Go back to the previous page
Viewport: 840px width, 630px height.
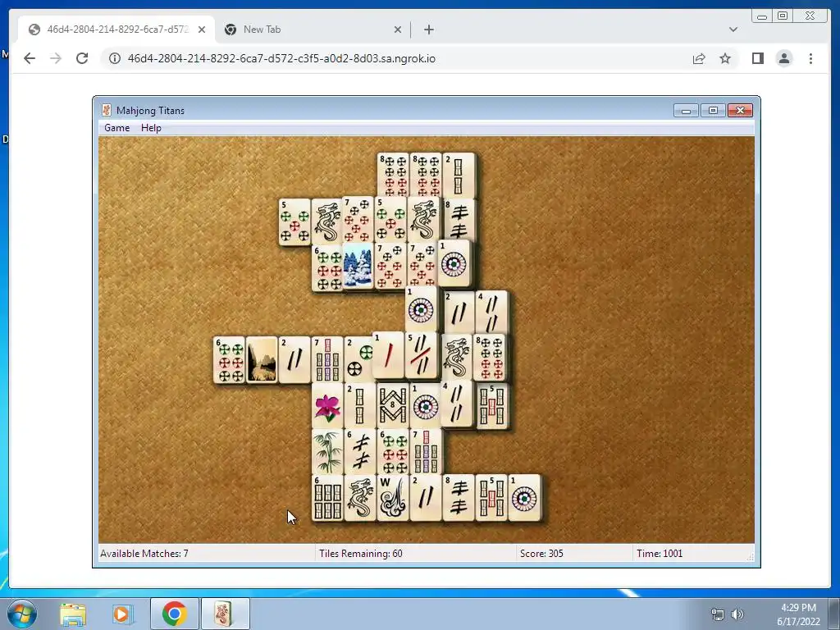[30, 58]
